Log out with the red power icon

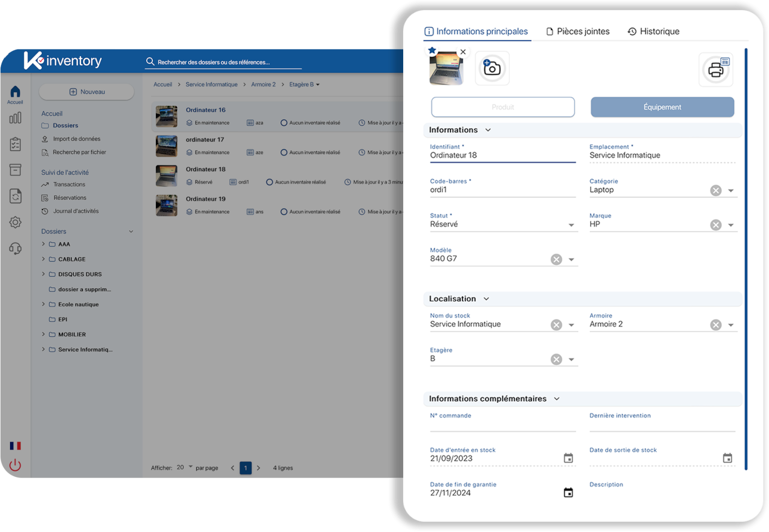coord(15,465)
